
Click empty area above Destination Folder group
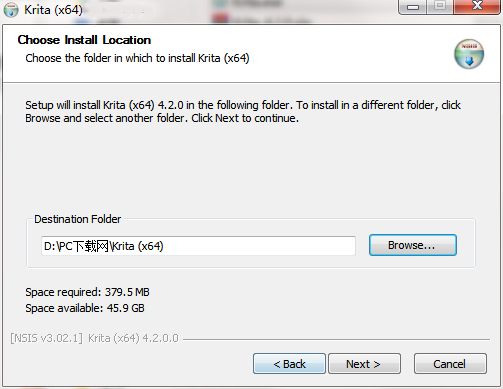coord(250,170)
